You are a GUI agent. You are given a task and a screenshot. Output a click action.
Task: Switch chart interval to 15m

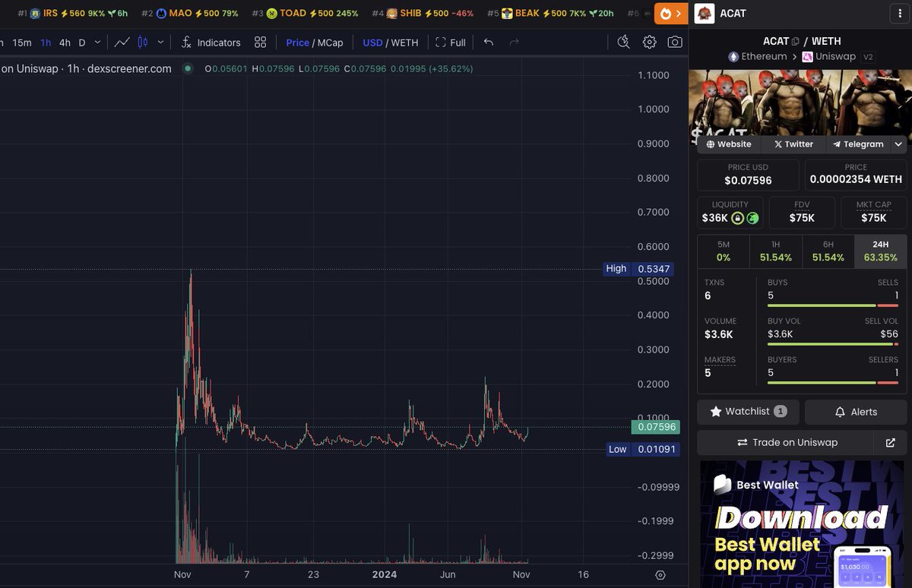(22, 43)
